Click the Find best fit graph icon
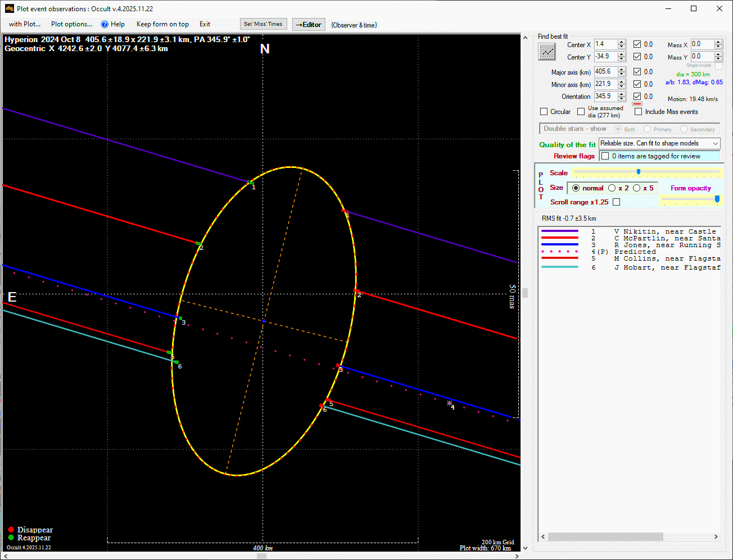This screenshot has height=560, width=733. click(x=547, y=52)
